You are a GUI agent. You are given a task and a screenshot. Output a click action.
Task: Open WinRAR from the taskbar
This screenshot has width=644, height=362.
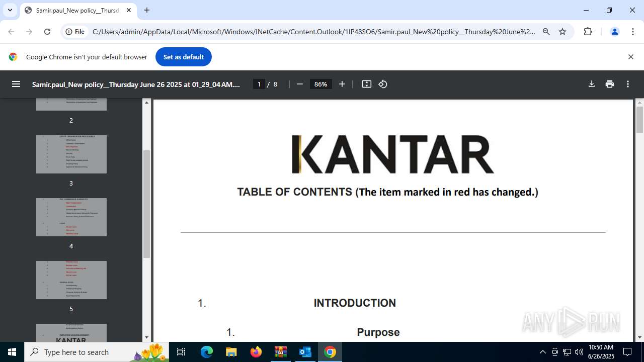[280, 352]
